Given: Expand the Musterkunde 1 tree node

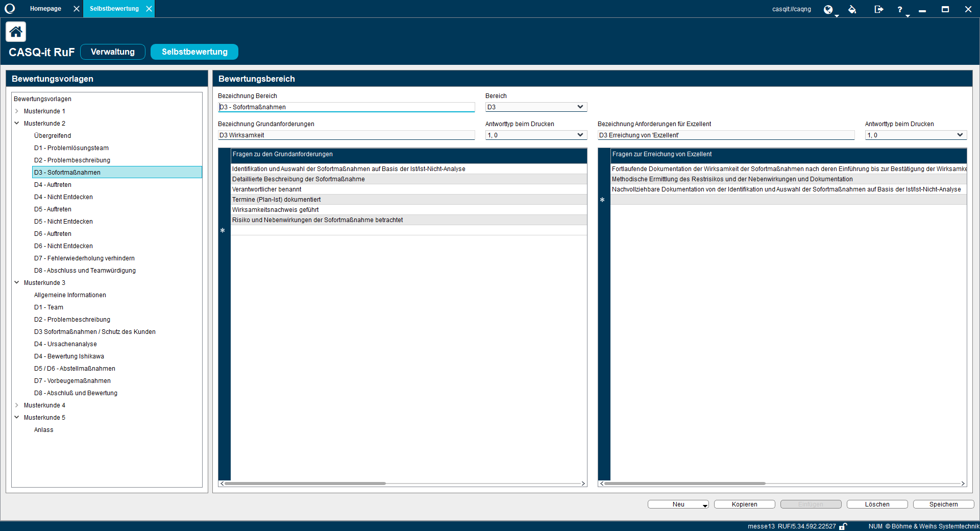Looking at the screenshot, I should (x=16, y=111).
